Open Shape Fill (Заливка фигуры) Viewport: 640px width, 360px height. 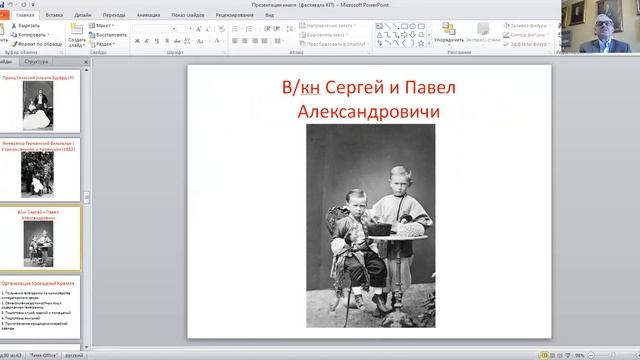pyautogui.click(x=527, y=26)
